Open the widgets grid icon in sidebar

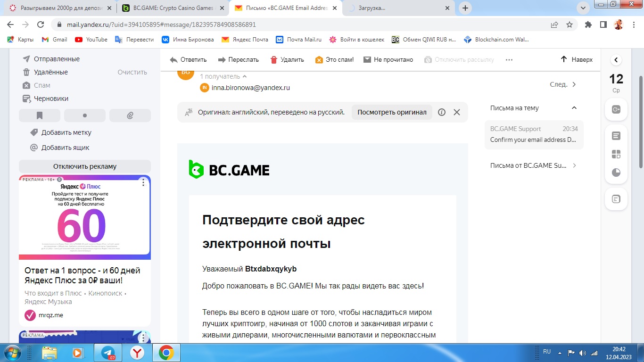click(x=616, y=154)
